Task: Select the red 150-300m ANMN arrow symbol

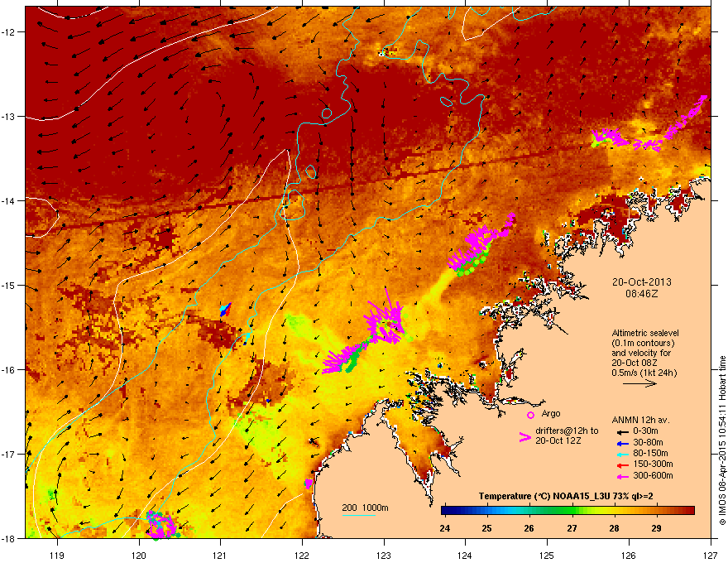Action: point(622,465)
